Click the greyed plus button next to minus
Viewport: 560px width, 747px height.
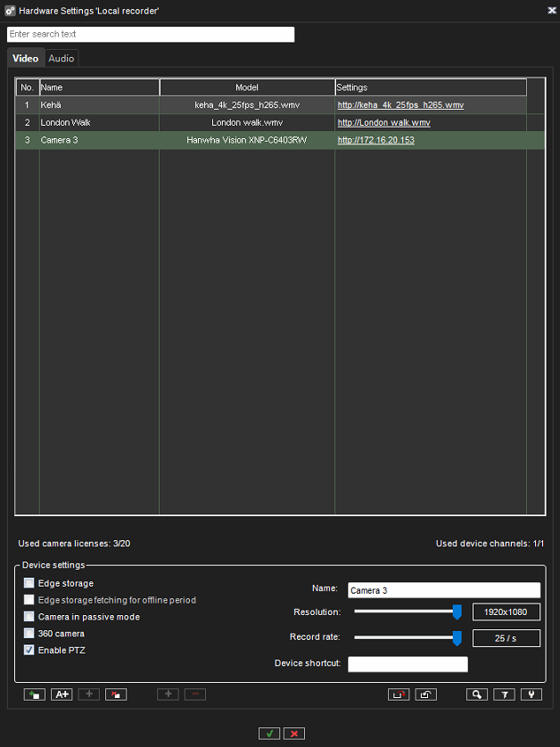pos(168,694)
